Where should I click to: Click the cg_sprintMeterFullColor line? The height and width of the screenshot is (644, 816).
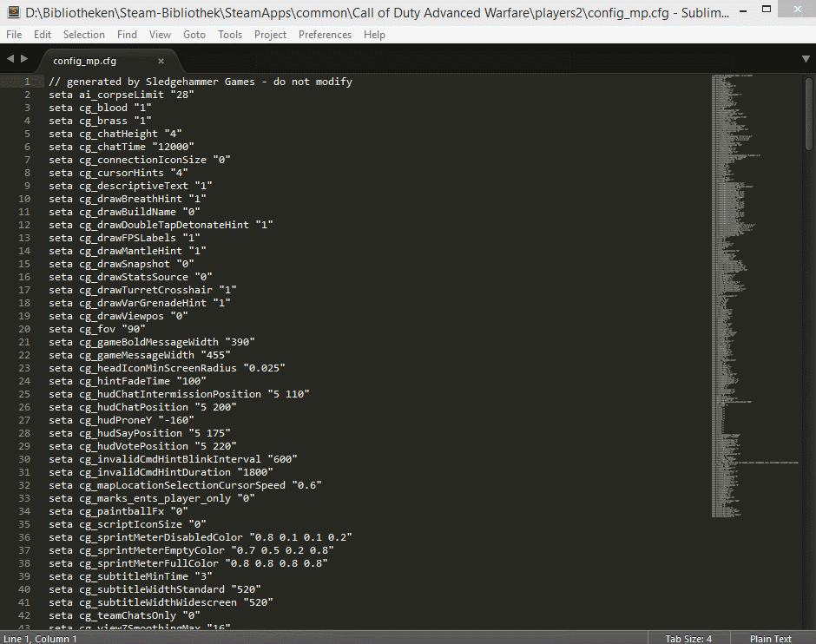click(188, 563)
